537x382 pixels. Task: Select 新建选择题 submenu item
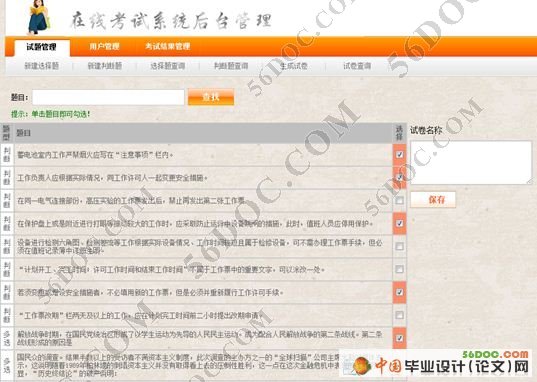(x=41, y=66)
